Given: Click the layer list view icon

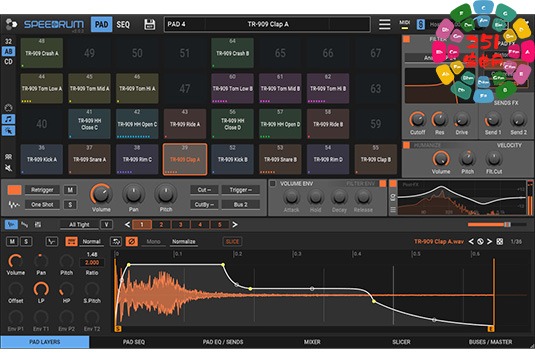Looking at the screenshot, I should pos(38,224).
